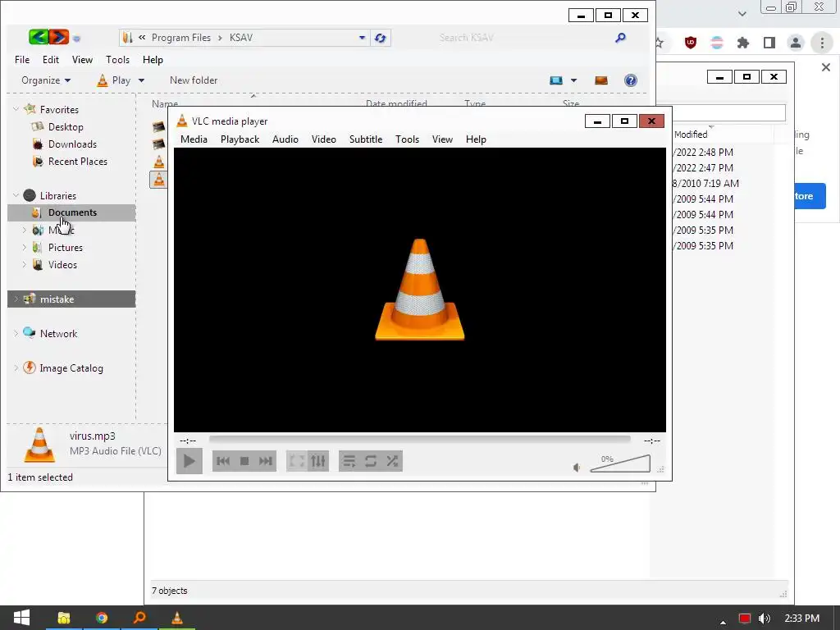Open Desktop in Favorites
This screenshot has width=840, height=630.
point(66,127)
